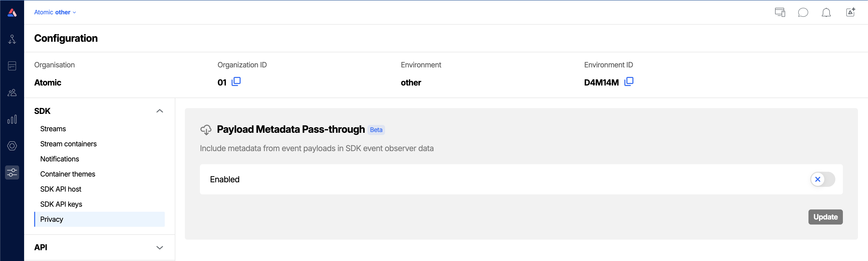
Task: Open the hexagon settings icon in sidebar
Action: (12, 146)
